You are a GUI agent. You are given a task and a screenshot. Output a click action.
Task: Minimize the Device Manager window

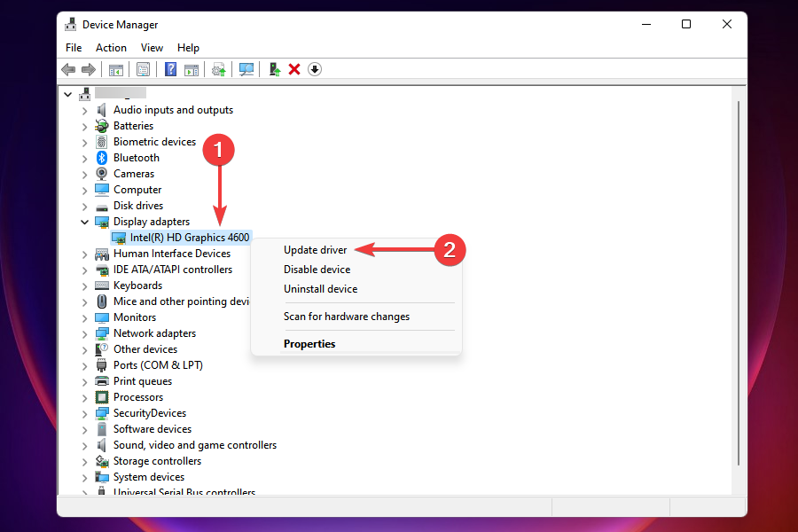[646, 24]
